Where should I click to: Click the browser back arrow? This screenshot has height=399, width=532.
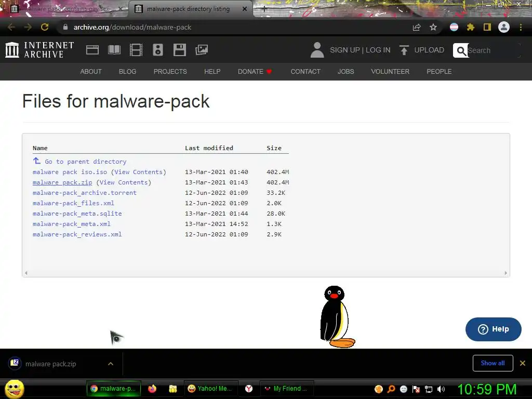tap(11, 27)
